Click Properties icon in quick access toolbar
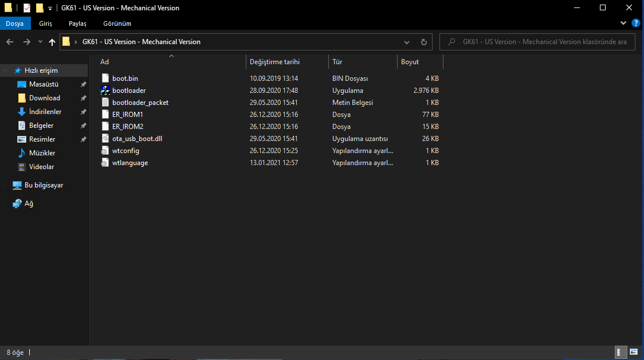The height and width of the screenshot is (360, 644). tap(27, 8)
